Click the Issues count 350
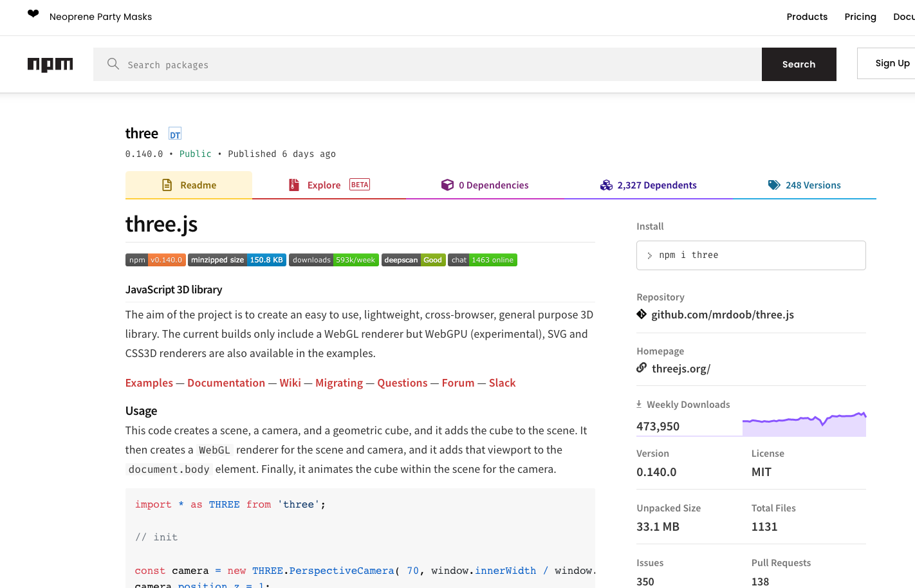Screen dimensions: 915x588 point(645,582)
